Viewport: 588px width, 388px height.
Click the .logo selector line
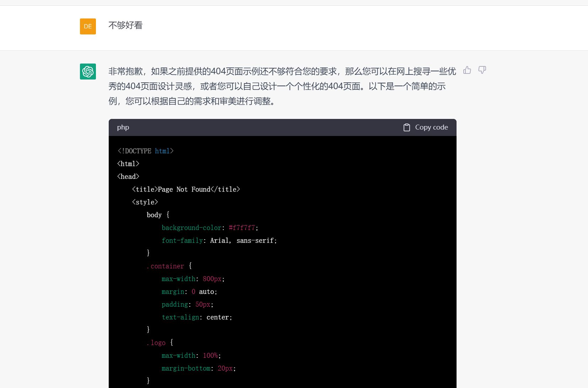160,343
